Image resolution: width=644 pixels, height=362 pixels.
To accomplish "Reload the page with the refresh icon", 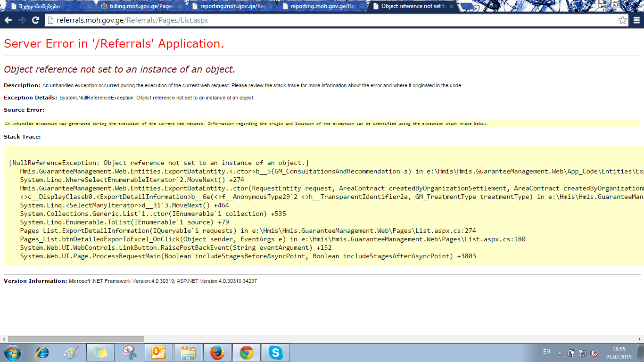I will [35, 20].
